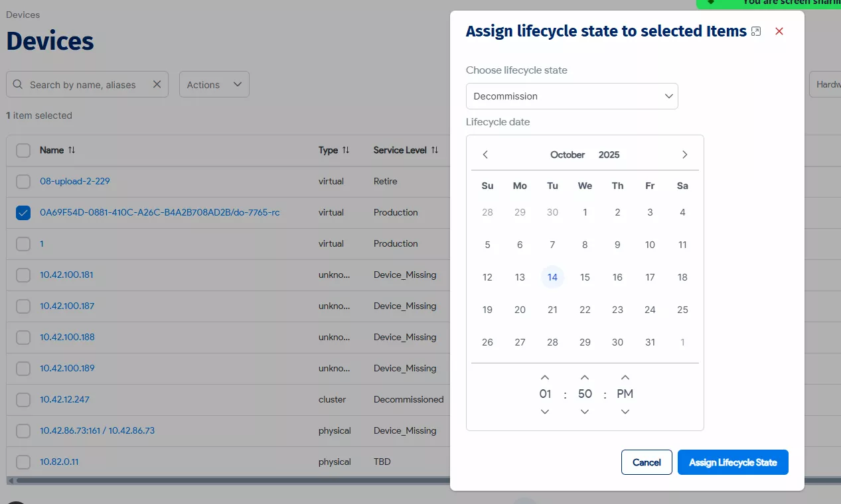The image size is (841, 504).
Task: Toggle AM/PM using the up arrow
Action: 625,377
